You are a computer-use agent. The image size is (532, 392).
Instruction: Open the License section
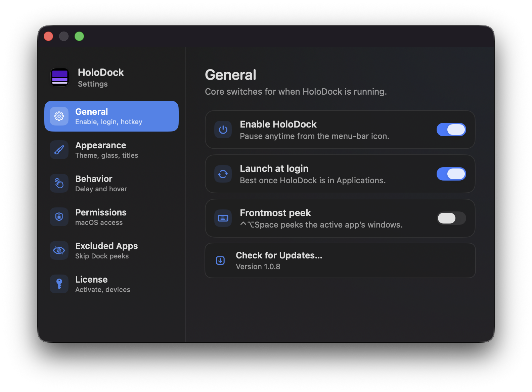(112, 284)
